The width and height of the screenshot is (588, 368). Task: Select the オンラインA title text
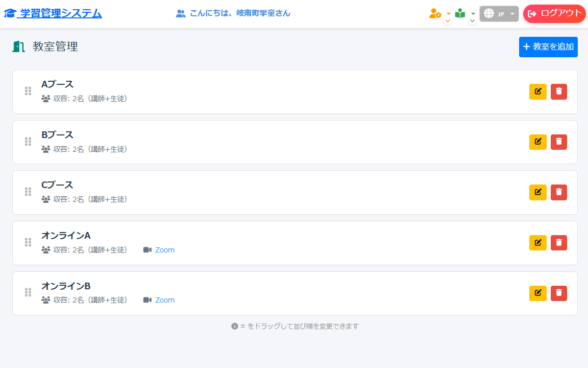point(66,236)
